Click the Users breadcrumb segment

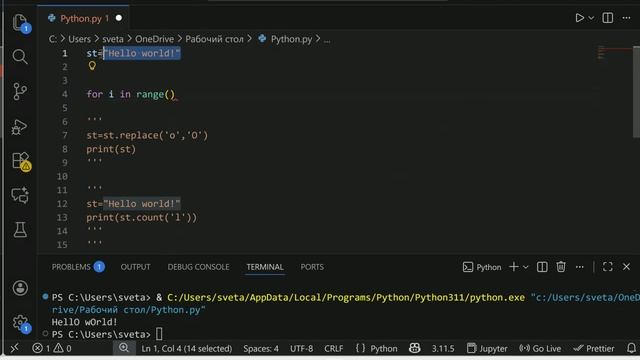point(80,39)
